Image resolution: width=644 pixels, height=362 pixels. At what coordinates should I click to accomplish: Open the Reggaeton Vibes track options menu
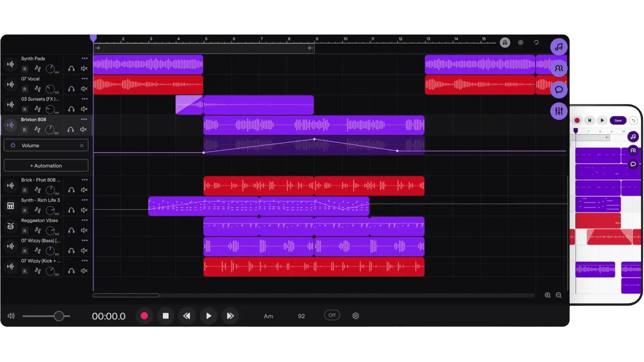pyautogui.click(x=85, y=220)
